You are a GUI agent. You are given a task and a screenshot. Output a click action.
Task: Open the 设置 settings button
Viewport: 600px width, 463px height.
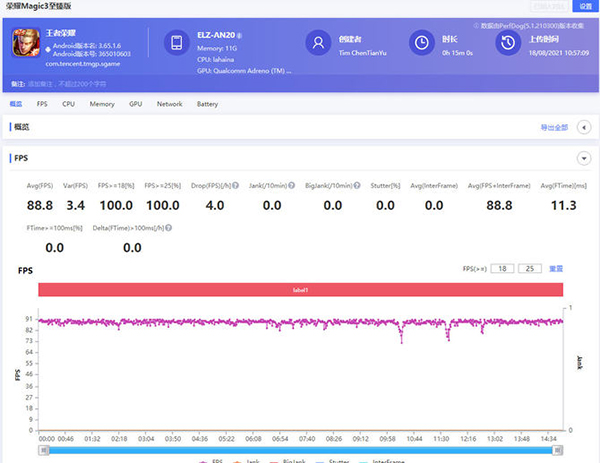point(586,6)
